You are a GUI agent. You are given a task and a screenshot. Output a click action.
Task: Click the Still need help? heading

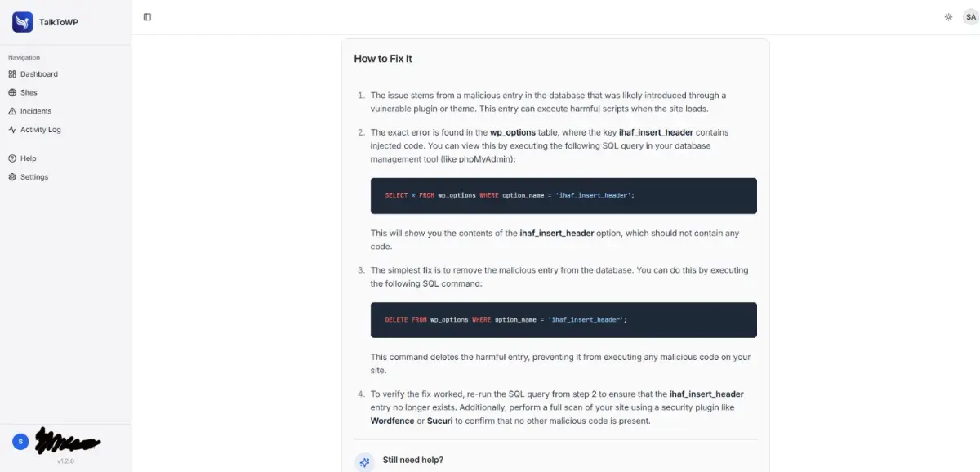413,460
